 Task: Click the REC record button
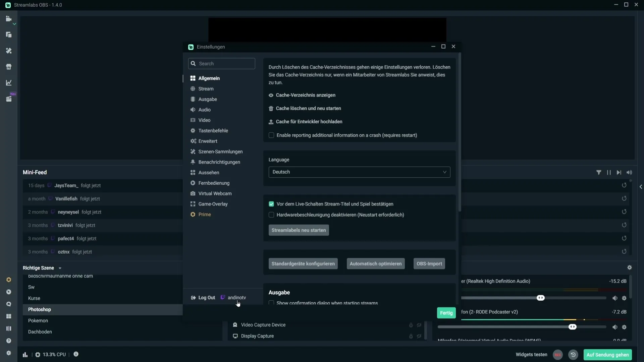point(558,355)
